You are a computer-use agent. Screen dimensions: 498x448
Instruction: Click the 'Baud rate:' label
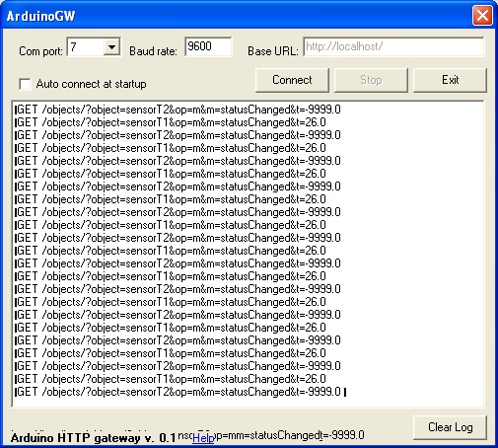(x=153, y=51)
